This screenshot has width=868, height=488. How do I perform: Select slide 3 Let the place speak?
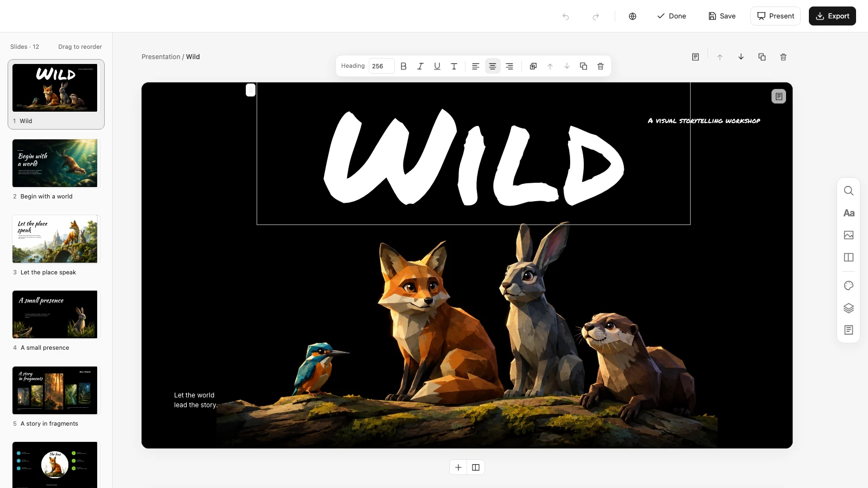pos(55,246)
